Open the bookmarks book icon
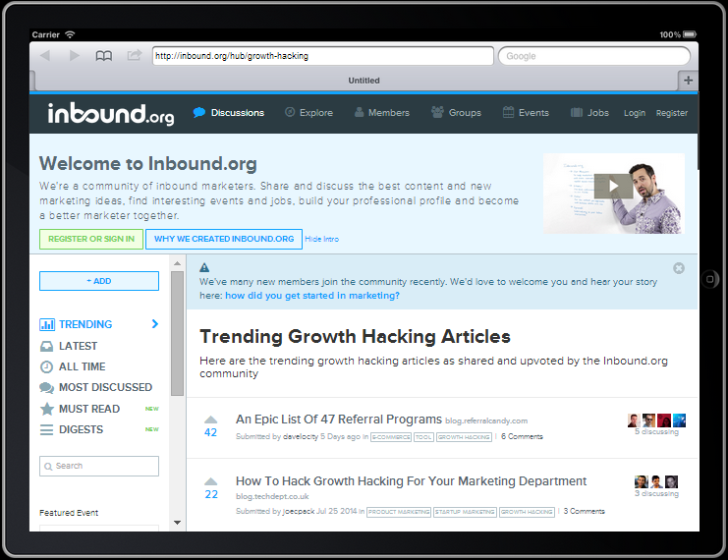Screen dimensions: 728x560 point(103,56)
